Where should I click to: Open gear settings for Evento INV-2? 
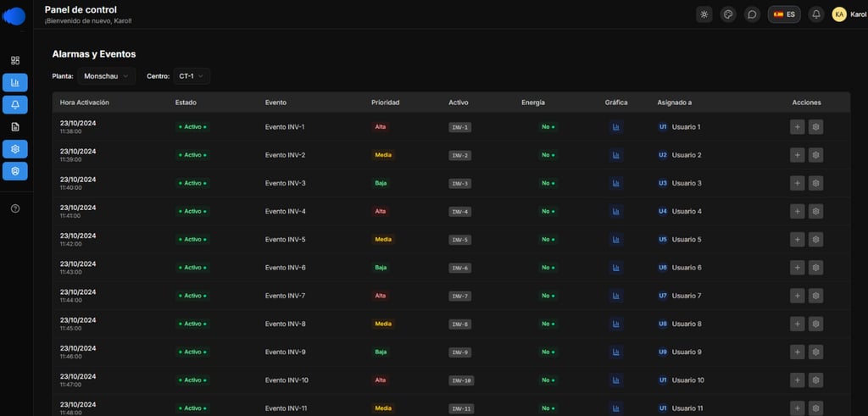point(815,155)
